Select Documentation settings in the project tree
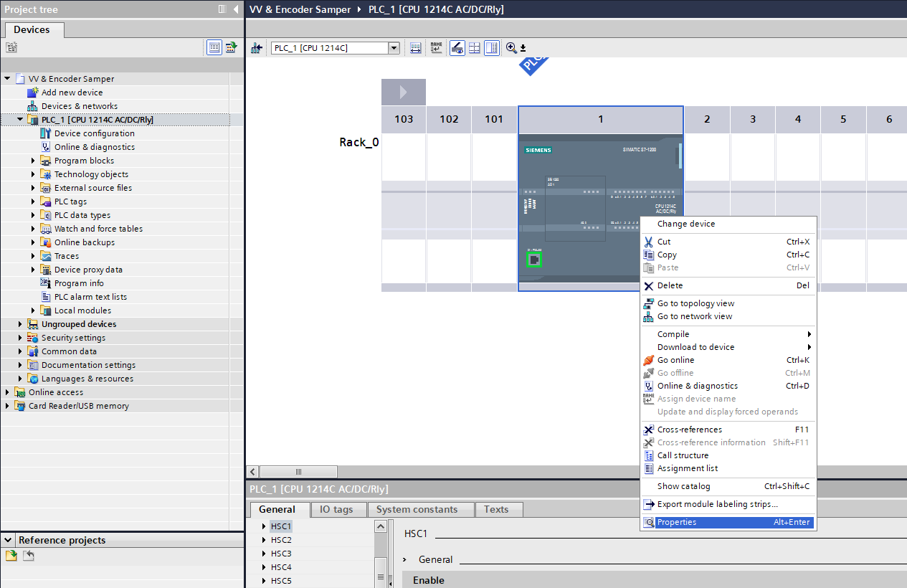 [88, 365]
